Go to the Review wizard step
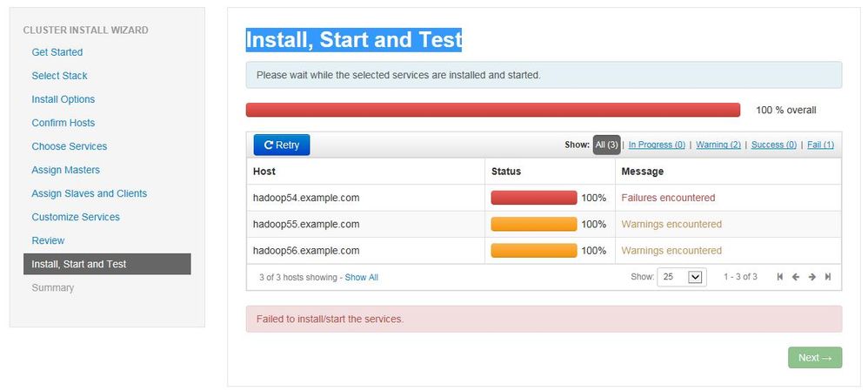 (48, 240)
